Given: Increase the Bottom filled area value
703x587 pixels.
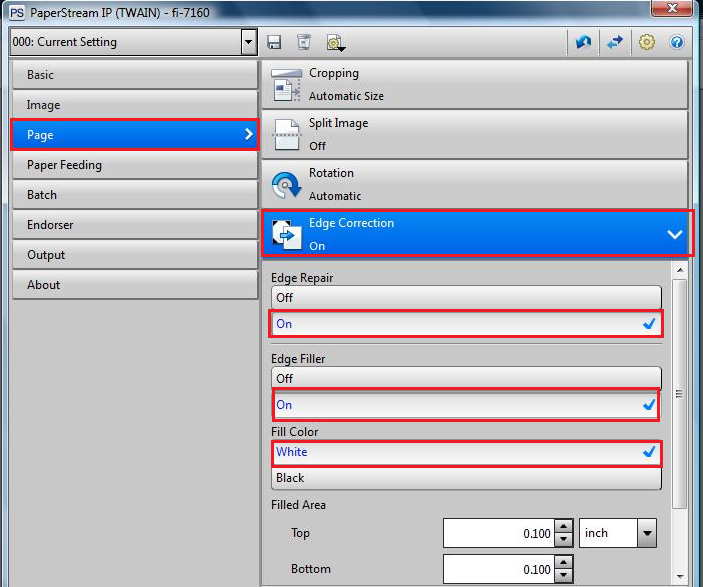Looking at the screenshot, I should 564,562.
